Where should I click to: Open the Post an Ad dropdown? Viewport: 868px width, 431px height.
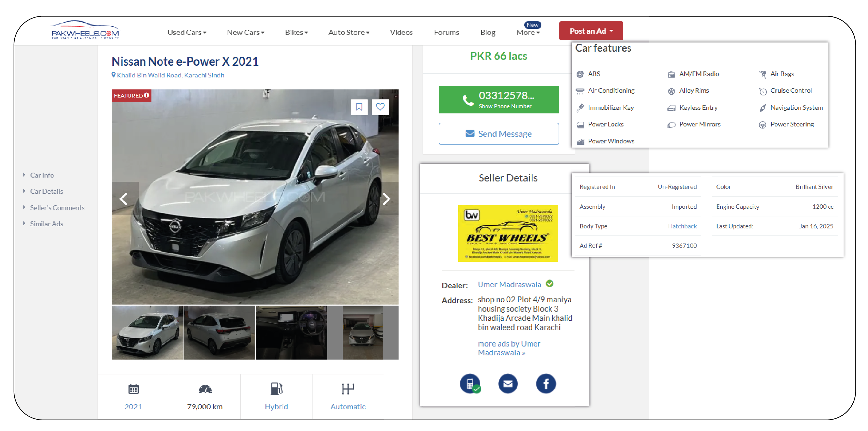[x=591, y=31]
